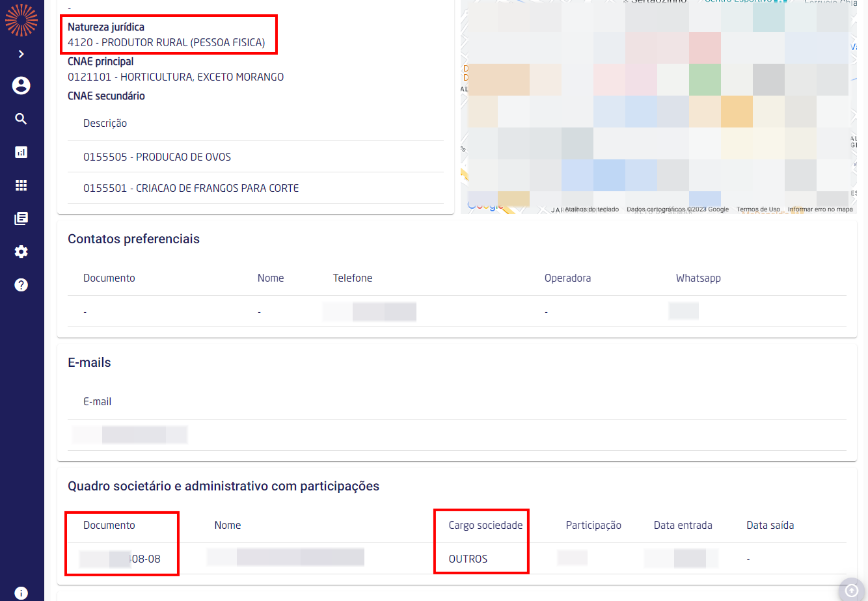Click the 'Descrição' column header

pos(105,124)
